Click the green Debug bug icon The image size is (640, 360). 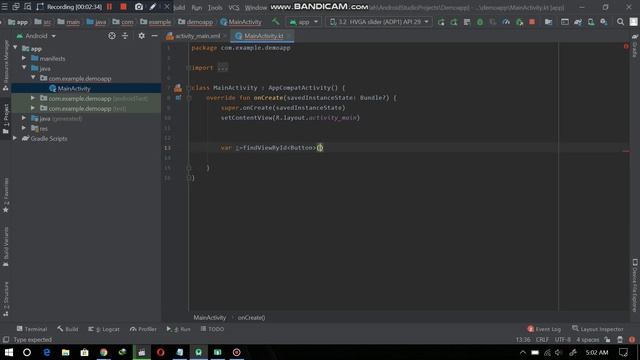(x=480, y=22)
